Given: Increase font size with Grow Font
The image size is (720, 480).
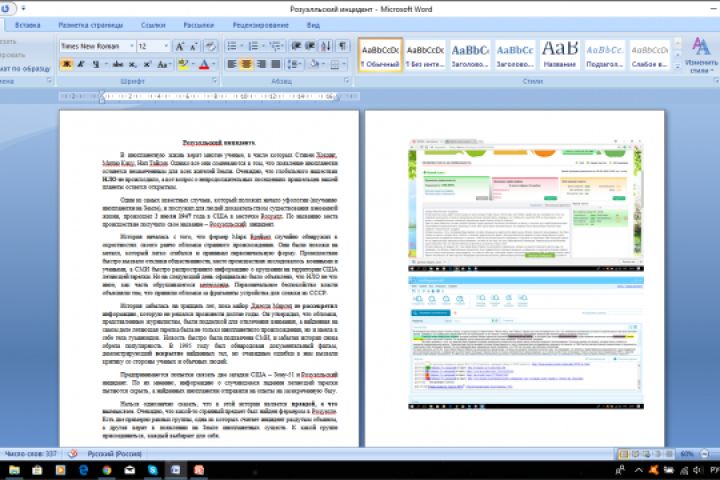Looking at the screenshot, I should tap(180, 46).
